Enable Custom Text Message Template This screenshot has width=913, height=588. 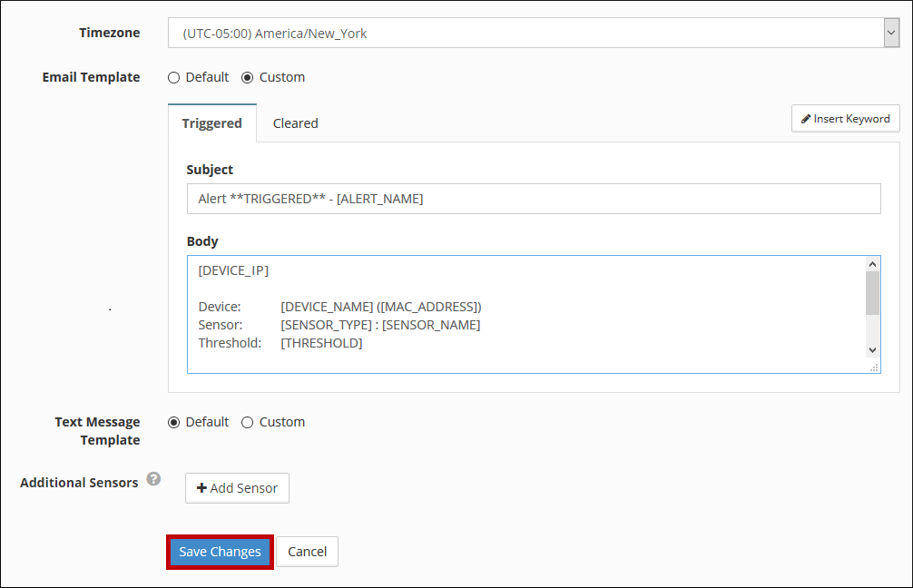pos(247,422)
